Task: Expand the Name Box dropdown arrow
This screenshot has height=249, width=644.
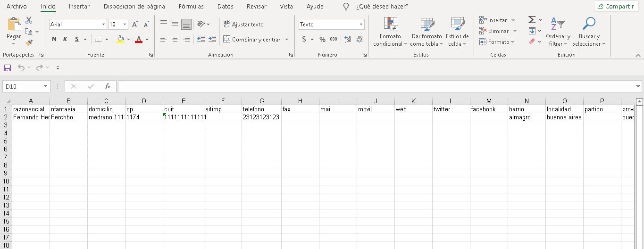Action: click(45, 86)
